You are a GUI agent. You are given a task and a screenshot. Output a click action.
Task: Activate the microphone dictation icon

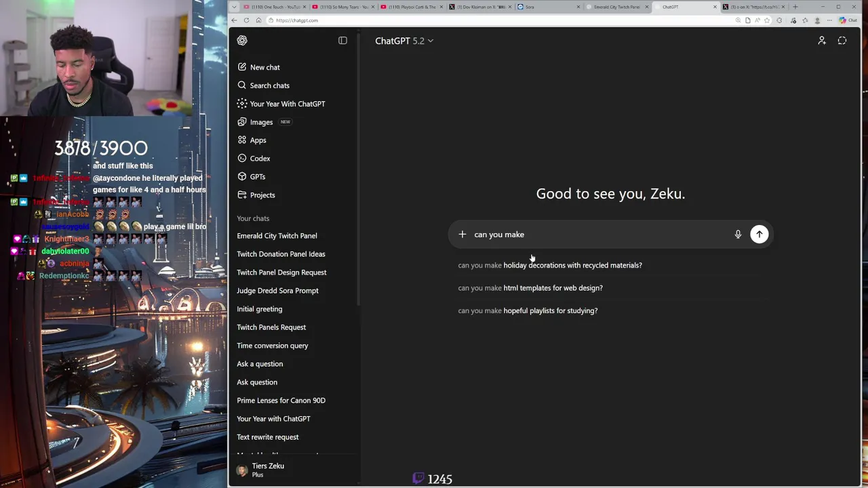(x=738, y=235)
